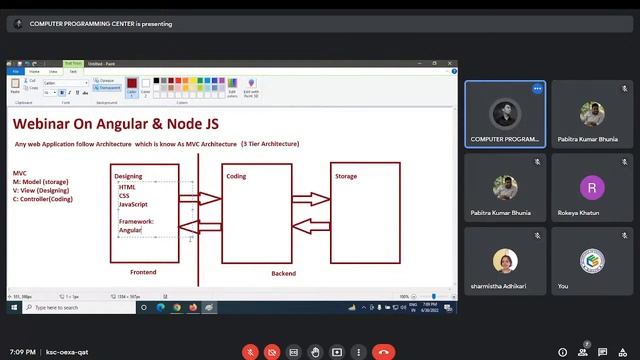The height and width of the screenshot is (360, 640).
Task: Toggle Italic text formatting in Paint
Action: 70,93
